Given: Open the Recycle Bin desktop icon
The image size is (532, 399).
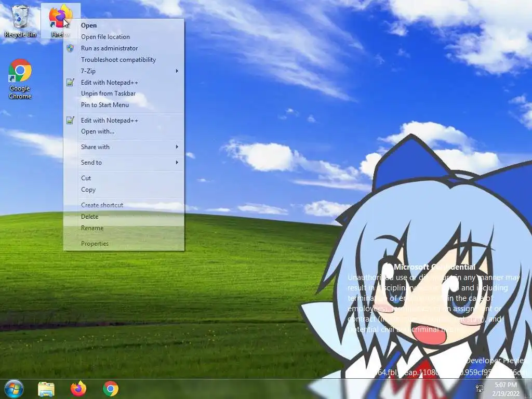Looking at the screenshot, I should [x=20, y=21].
